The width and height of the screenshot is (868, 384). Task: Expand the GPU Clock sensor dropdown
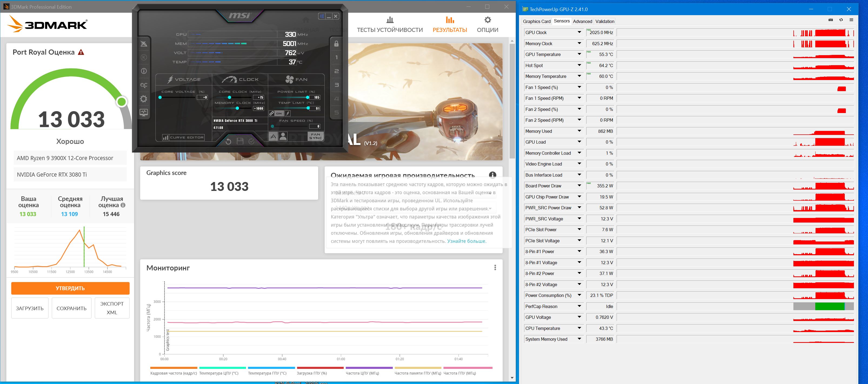579,32
